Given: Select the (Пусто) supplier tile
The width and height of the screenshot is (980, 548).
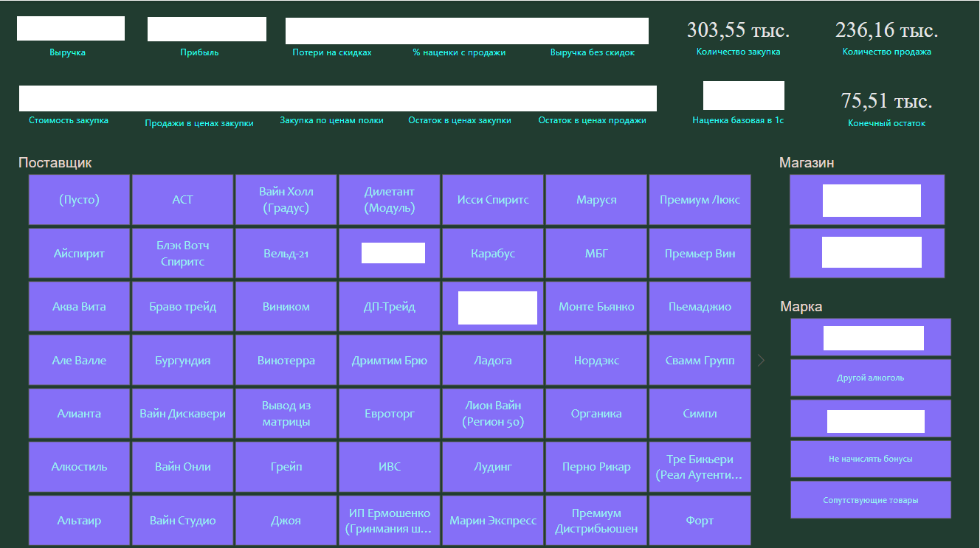Looking at the screenshot, I should click(79, 200).
